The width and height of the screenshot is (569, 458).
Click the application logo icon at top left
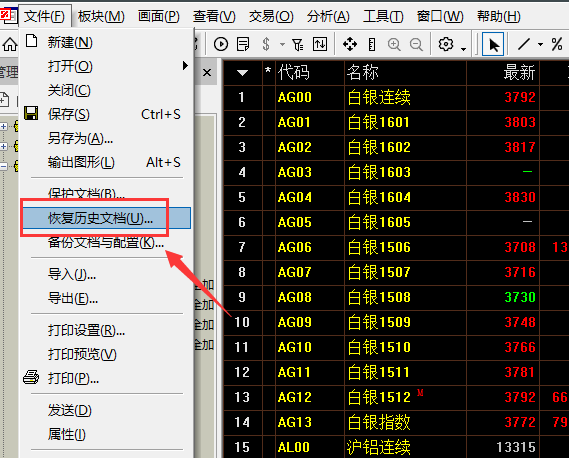(8, 16)
